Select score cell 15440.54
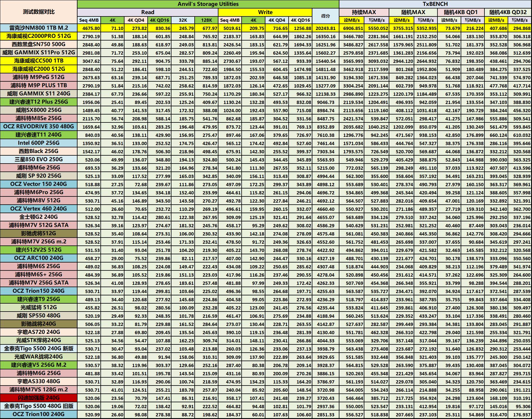 pyautogui.click(x=326, y=61)
